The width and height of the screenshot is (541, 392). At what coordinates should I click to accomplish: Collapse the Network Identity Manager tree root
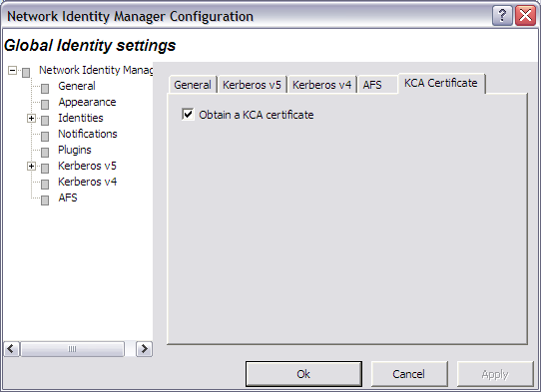pos(12,71)
